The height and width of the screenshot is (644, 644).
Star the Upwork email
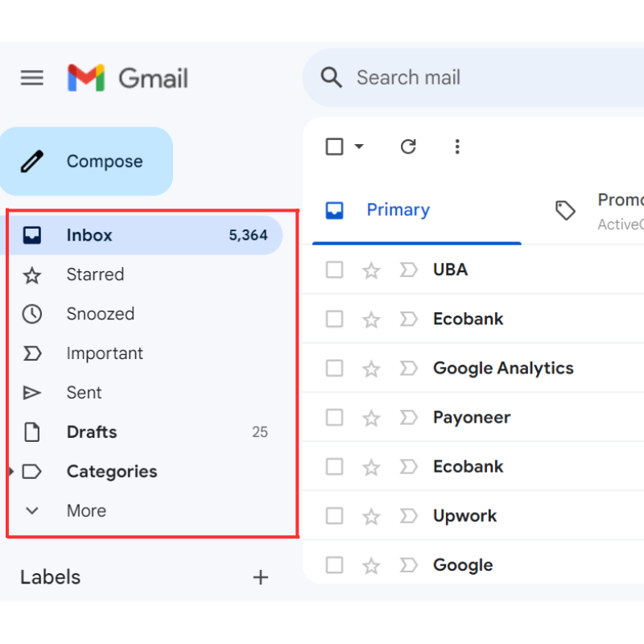(371, 517)
